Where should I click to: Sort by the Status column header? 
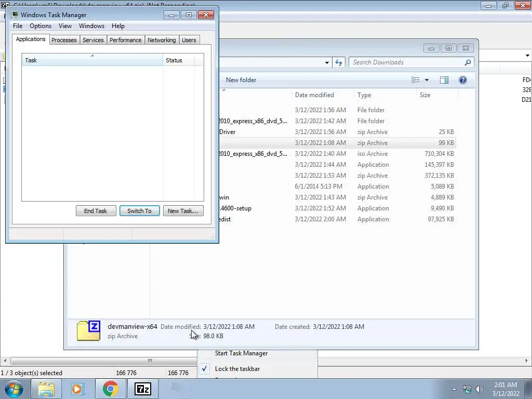click(179, 60)
